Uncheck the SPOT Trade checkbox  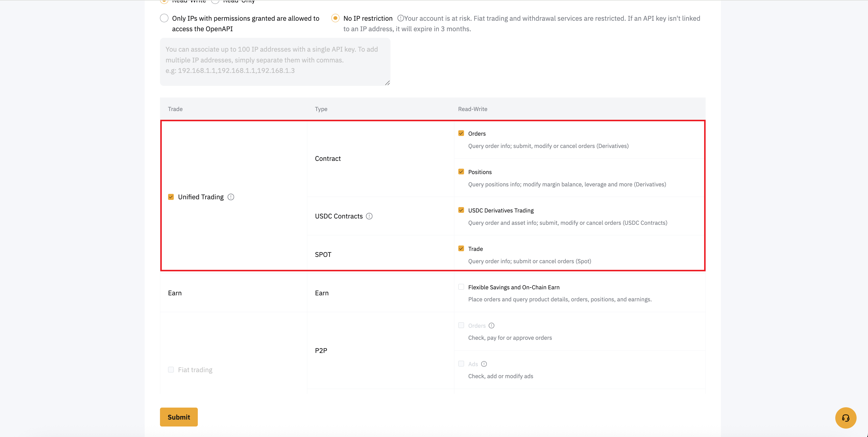click(x=461, y=248)
